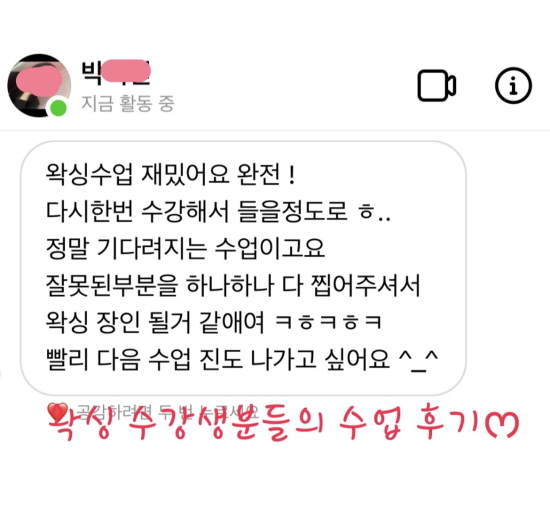Tap the '지금 활동 중' status text

point(128,103)
